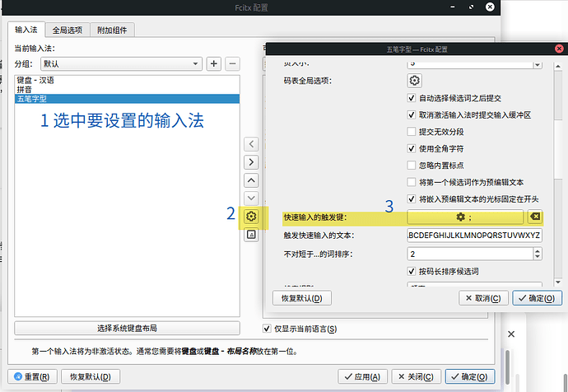Click 恢复默认 in the main Fcitx window
The height and width of the screenshot is (392, 568).
(x=91, y=377)
